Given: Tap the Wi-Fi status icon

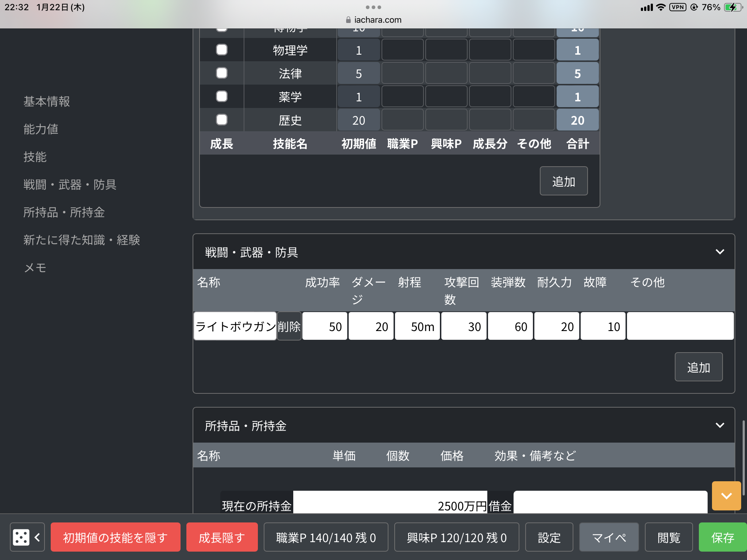Looking at the screenshot, I should (661, 7).
